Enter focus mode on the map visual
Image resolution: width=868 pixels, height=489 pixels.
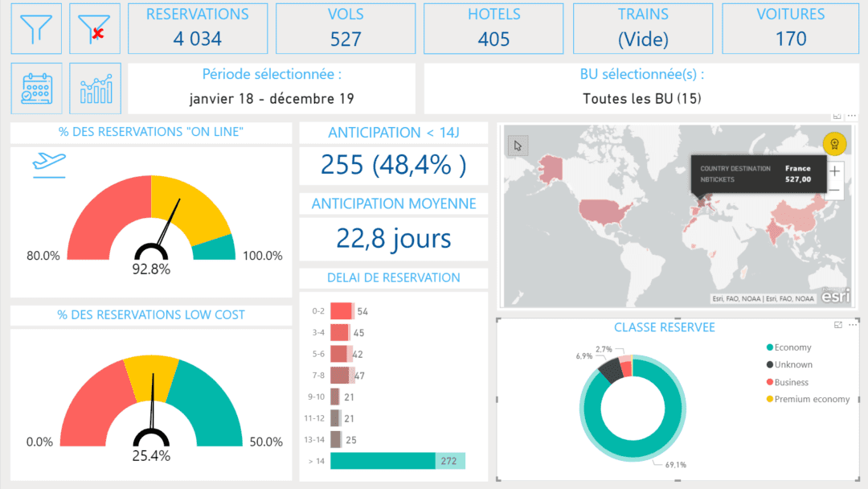837,117
